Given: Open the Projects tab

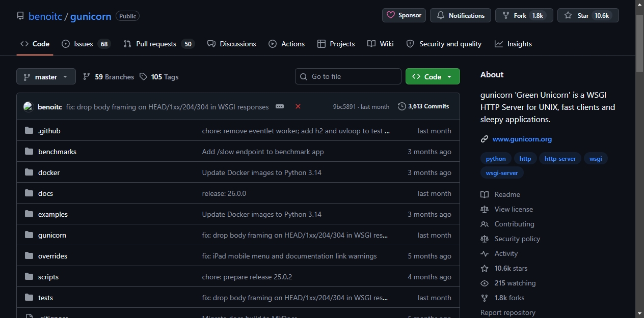Looking at the screenshot, I should pyautogui.click(x=336, y=44).
